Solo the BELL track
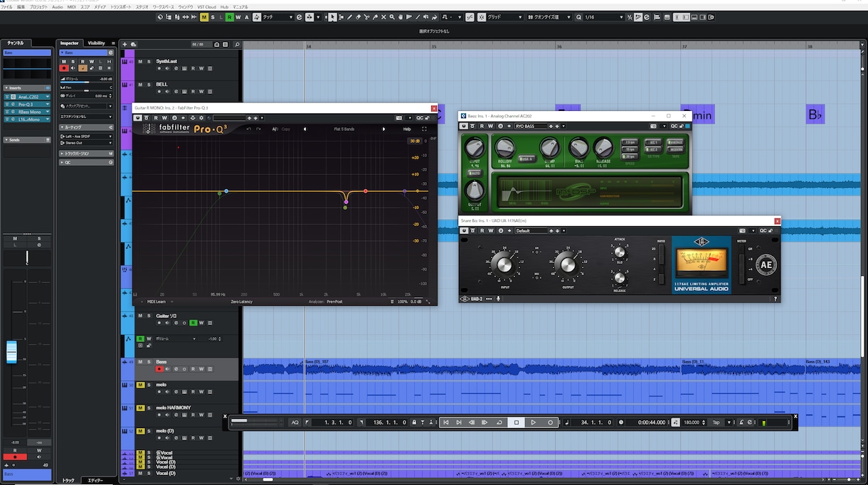 [x=149, y=85]
